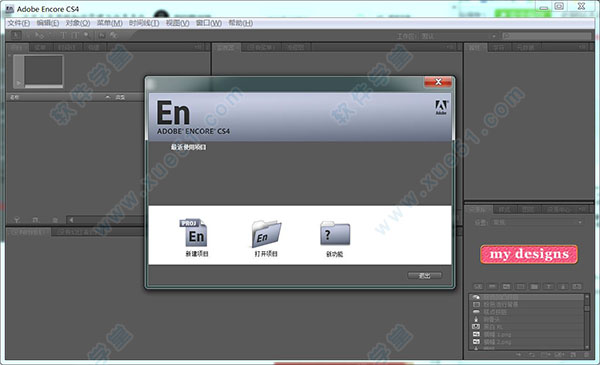
Task: Select the vertical Text tool
Action: pos(75,36)
